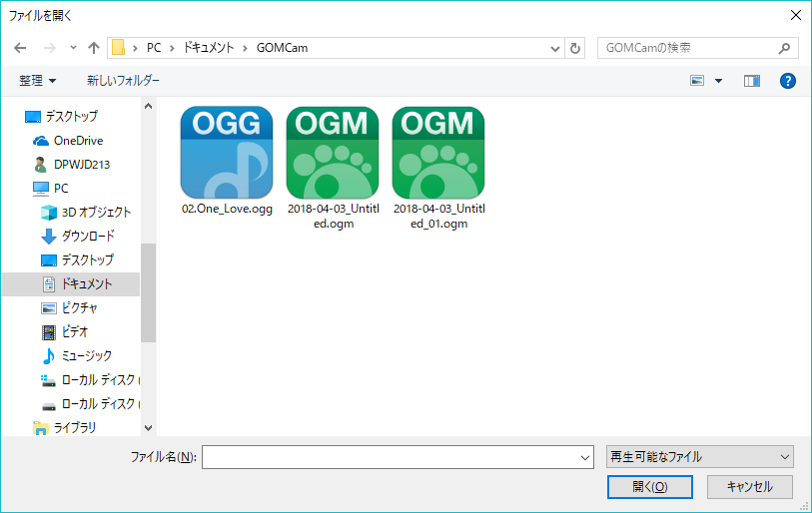812x513 pixels.
Task: Click the Help question mark icon
Action: pos(787,80)
